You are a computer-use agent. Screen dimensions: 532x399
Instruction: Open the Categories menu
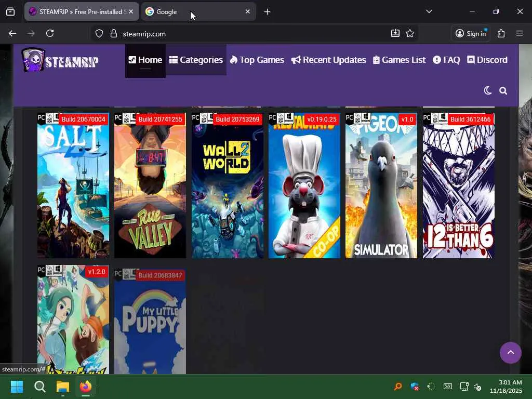196,60
